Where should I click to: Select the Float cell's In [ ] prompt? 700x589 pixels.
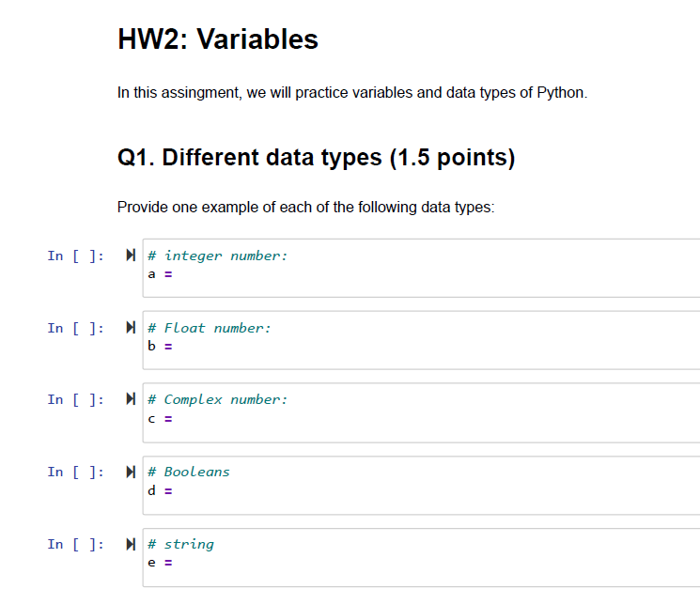point(75,328)
